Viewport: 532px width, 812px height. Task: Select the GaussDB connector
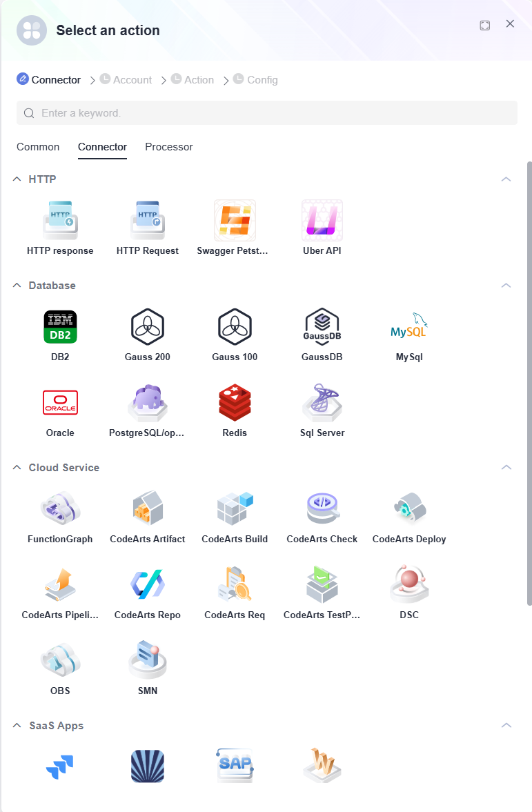pos(322,335)
